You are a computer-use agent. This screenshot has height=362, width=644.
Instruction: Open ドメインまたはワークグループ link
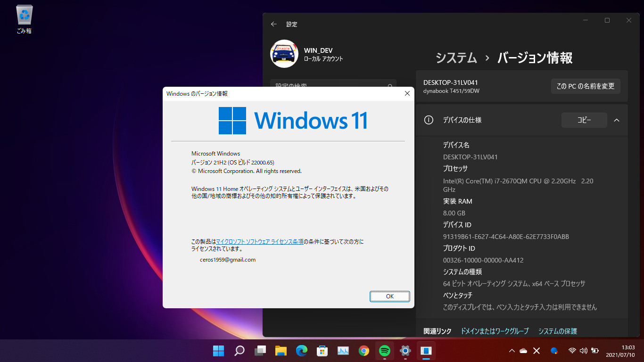[495, 331]
